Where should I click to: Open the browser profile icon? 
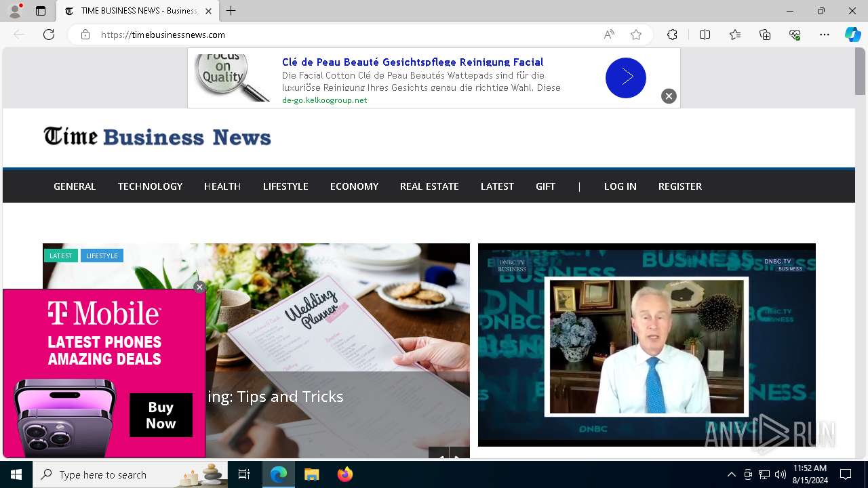[x=15, y=11]
